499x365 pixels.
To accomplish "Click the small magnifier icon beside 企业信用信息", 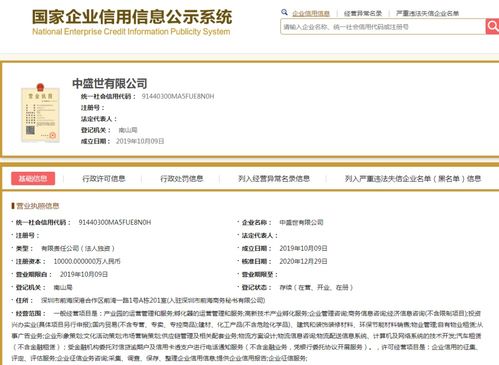I will tap(284, 12).
